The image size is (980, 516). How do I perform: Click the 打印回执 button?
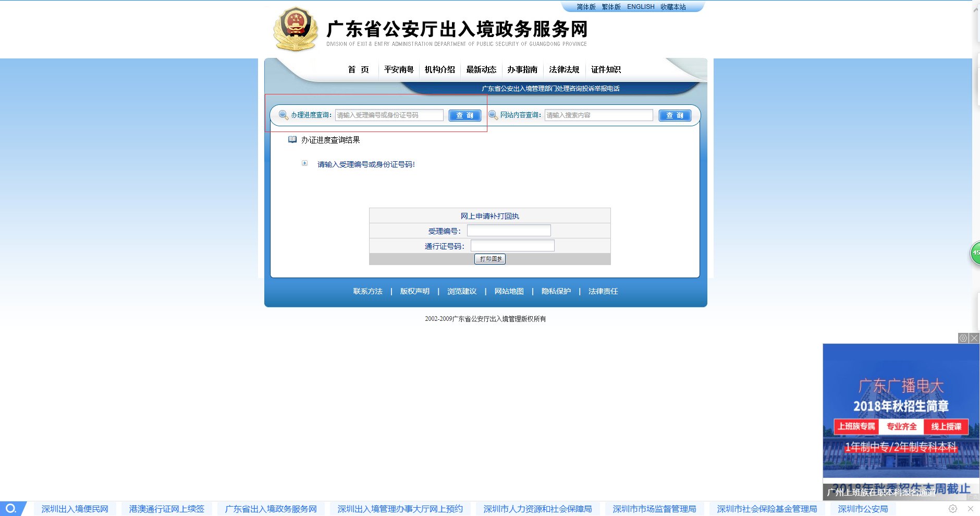[489, 259]
